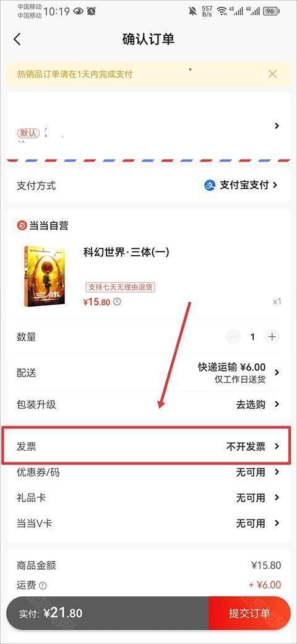Tap the Alipay logo icon
The image size is (297, 644).
[x=210, y=185]
